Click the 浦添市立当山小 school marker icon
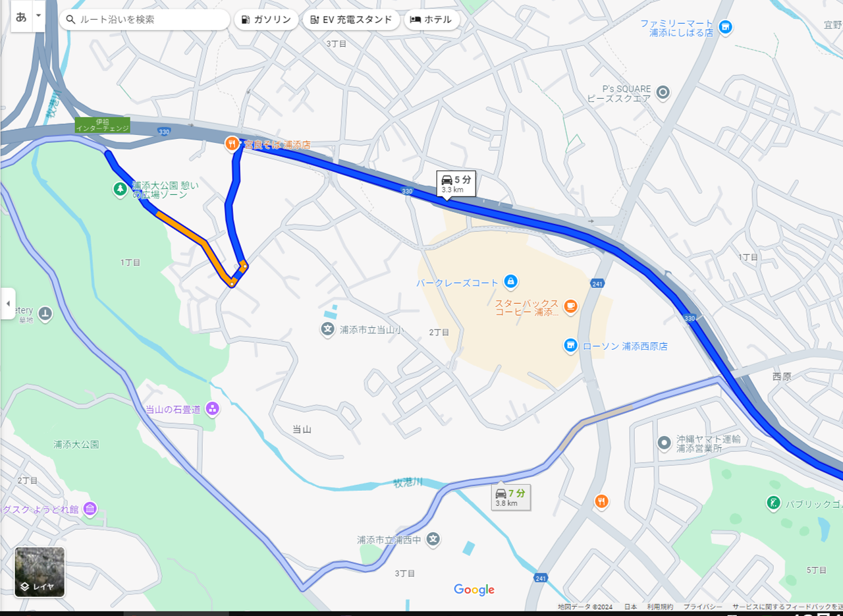 (x=327, y=329)
